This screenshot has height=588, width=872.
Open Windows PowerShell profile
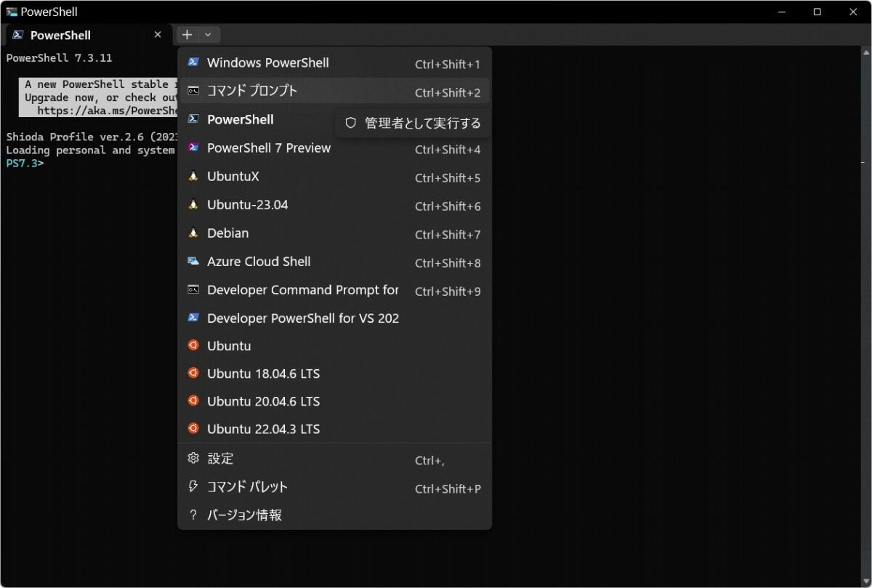coord(334,63)
